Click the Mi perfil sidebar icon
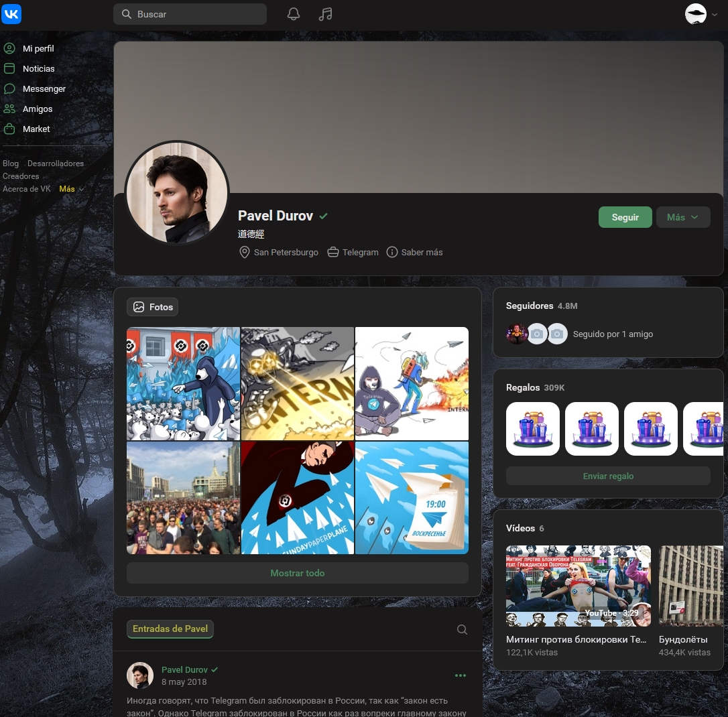The height and width of the screenshot is (717, 728). [x=9, y=48]
